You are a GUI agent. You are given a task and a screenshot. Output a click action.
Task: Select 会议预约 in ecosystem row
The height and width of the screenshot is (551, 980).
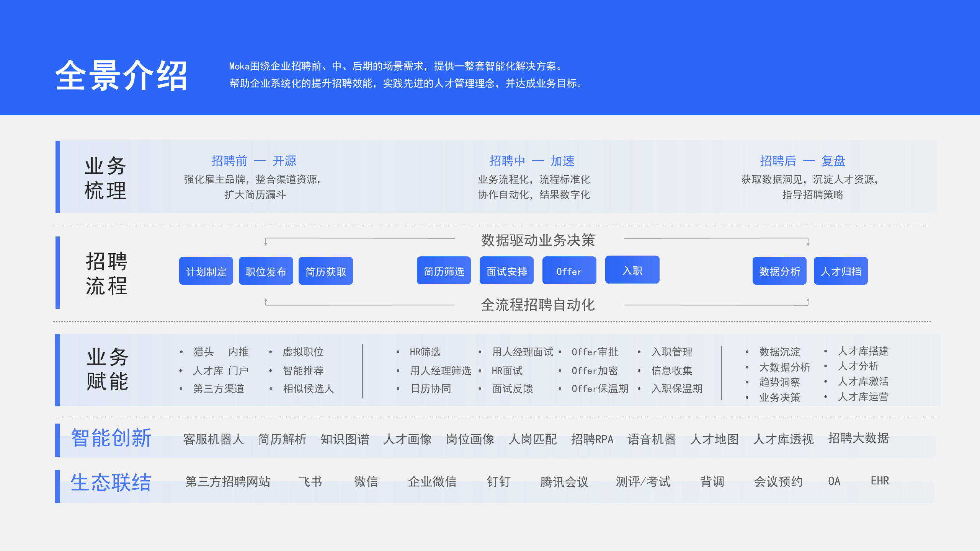tap(778, 481)
